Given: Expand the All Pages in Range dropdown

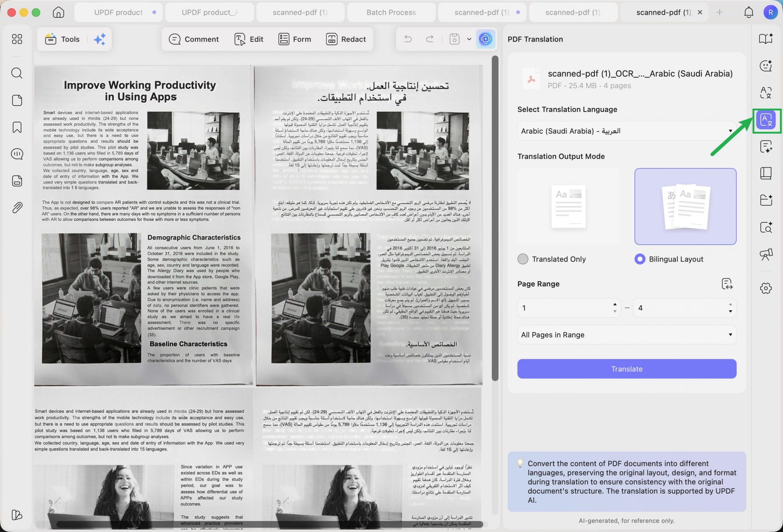Looking at the screenshot, I should click(626, 335).
